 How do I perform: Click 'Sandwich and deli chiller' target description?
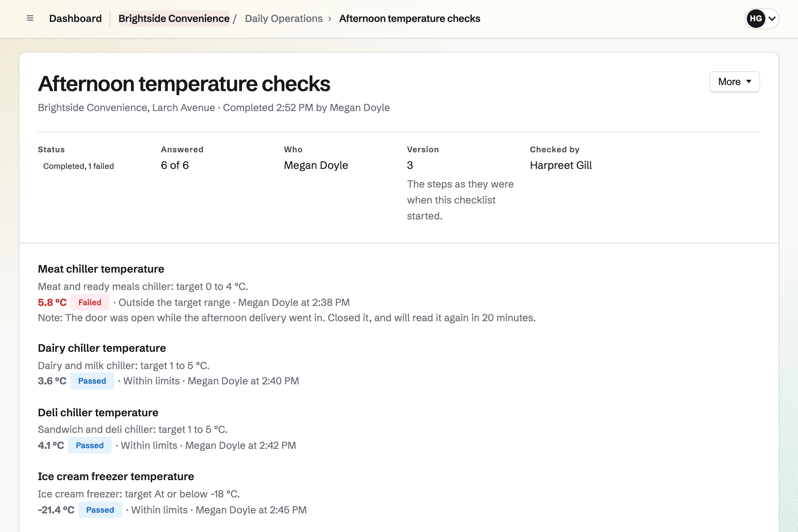[x=133, y=430]
